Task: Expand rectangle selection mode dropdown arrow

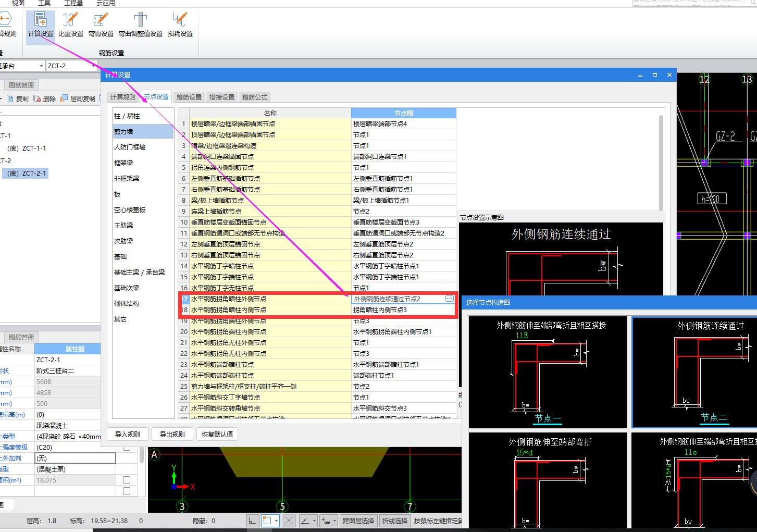Action: [x=276, y=521]
